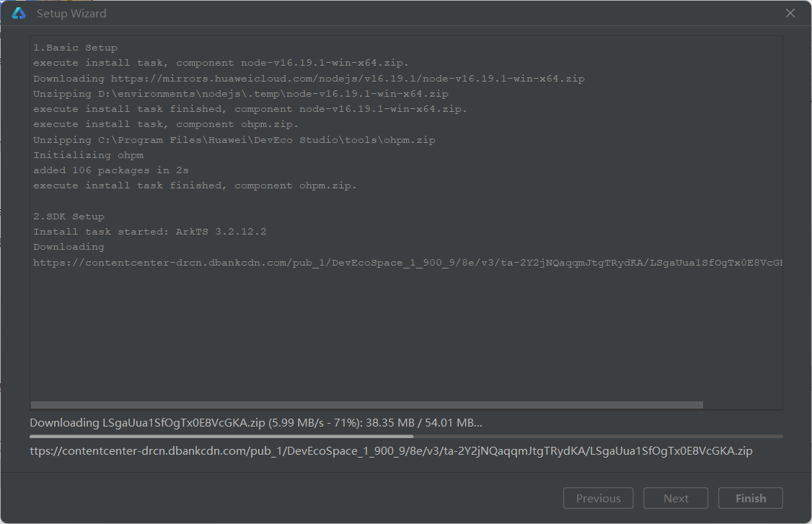Click the Finish button
This screenshot has width=812, height=524.
click(751, 498)
